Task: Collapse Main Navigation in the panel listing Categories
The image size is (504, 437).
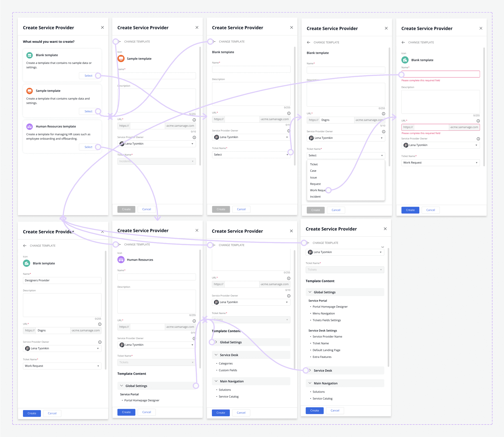Action: point(216,381)
